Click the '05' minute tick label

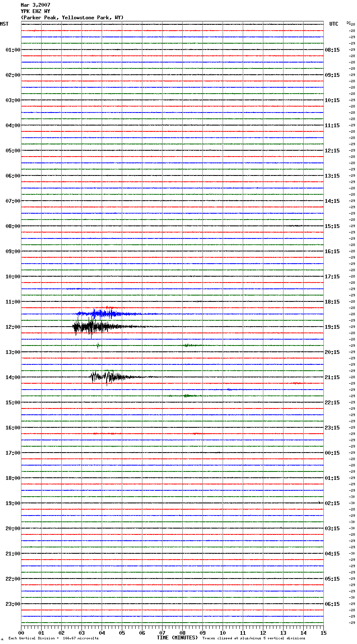122,633
